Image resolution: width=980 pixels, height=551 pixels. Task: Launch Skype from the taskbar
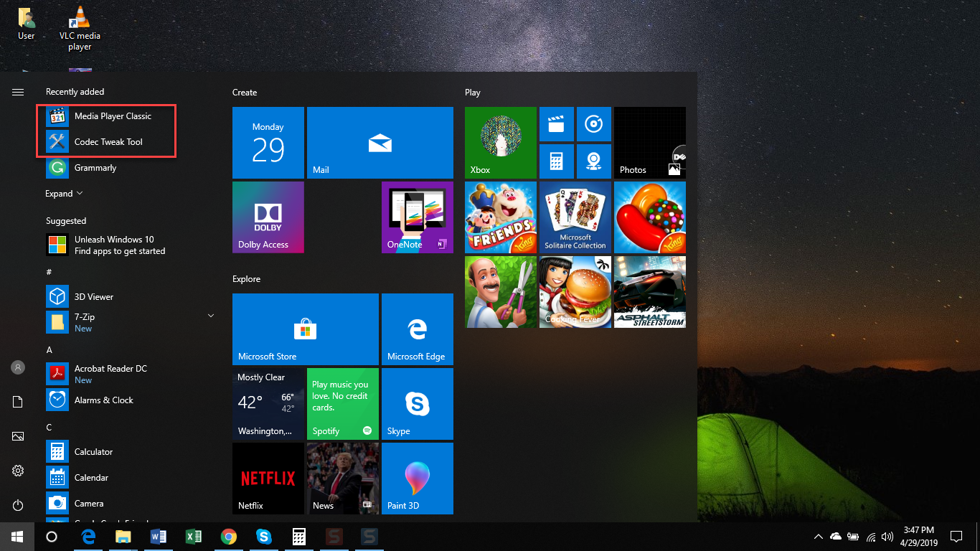tap(263, 537)
